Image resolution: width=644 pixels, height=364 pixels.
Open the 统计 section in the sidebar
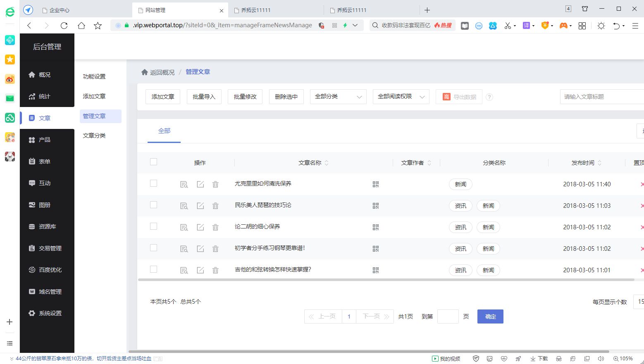click(x=45, y=96)
